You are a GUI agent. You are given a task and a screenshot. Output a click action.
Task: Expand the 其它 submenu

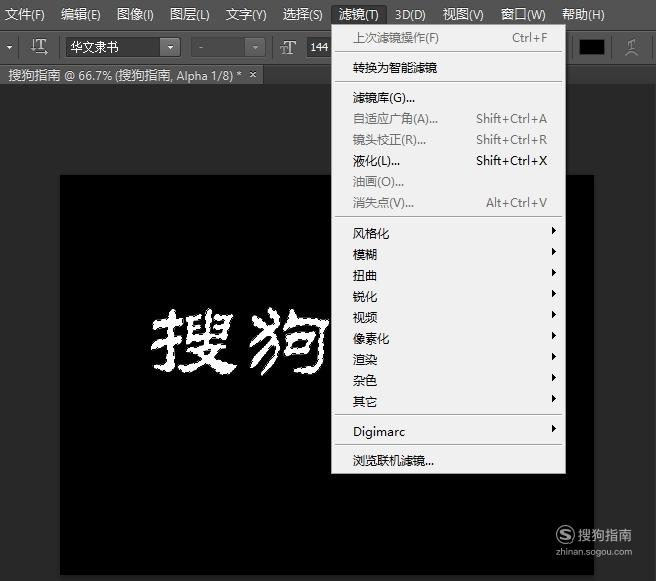(x=448, y=401)
